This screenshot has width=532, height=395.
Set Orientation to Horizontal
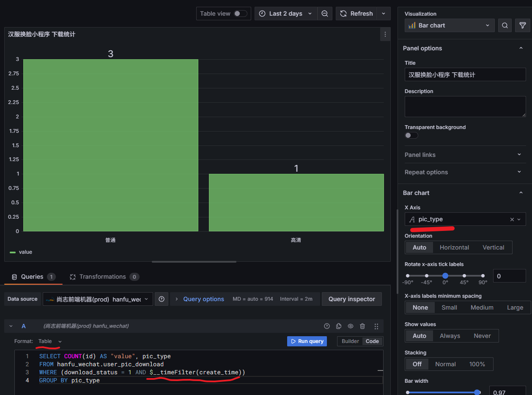[x=454, y=247]
